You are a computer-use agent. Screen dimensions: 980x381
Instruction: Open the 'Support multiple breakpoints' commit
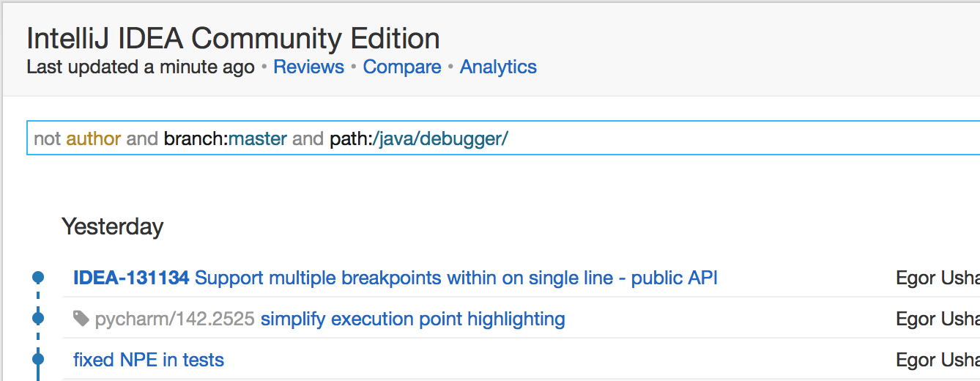456,278
